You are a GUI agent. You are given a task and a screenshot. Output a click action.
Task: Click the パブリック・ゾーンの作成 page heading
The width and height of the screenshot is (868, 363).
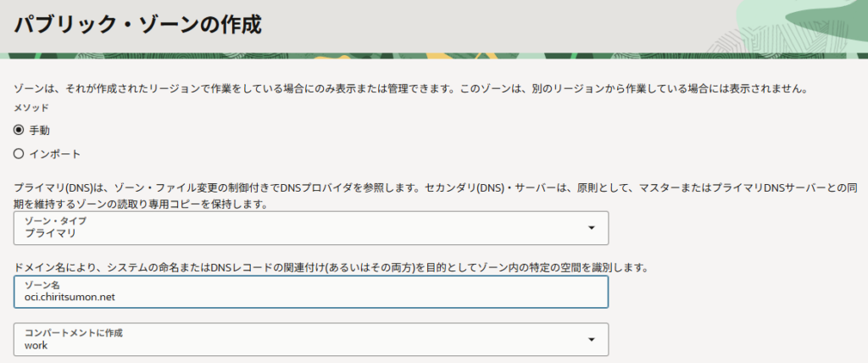137,24
